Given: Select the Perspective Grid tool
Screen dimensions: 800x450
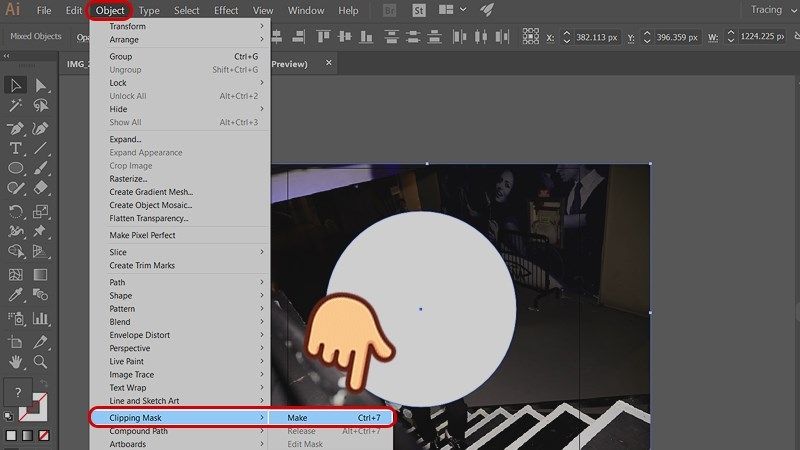Looking at the screenshot, I should [40, 251].
